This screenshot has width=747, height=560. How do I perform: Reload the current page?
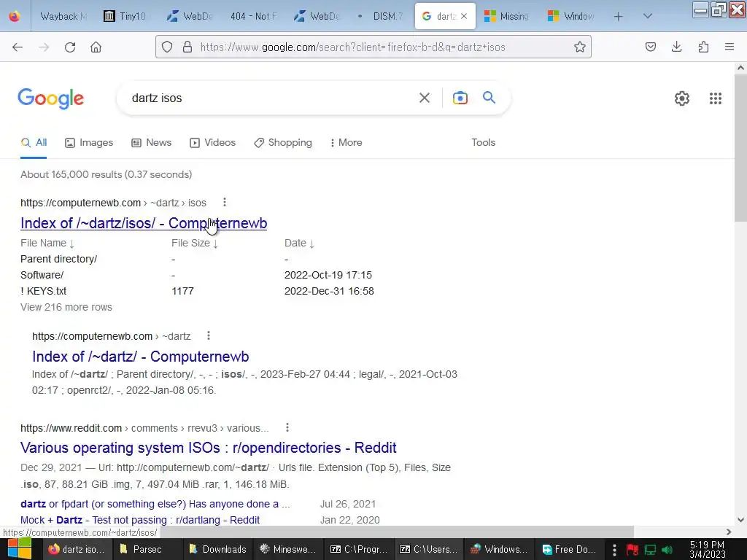pos(70,47)
